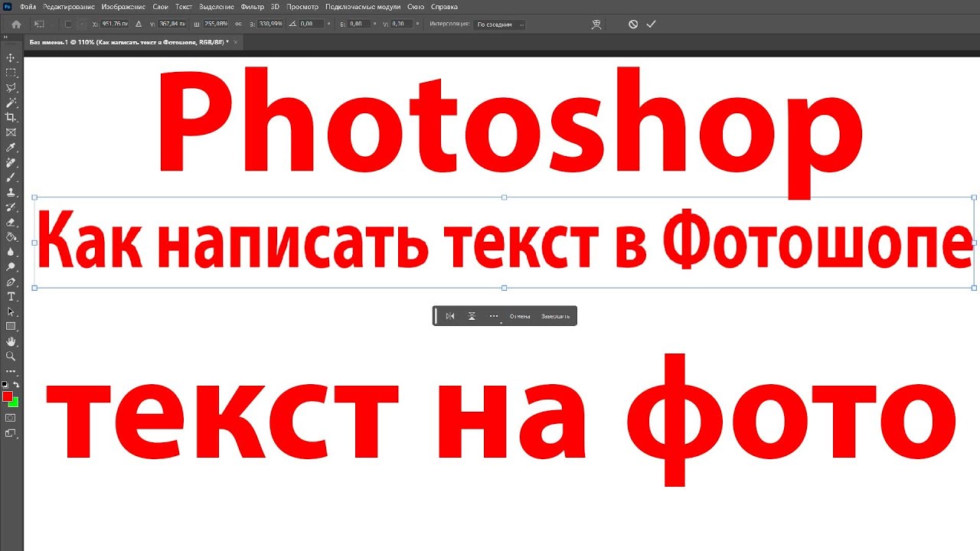Open the Слои menu

(x=161, y=6)
